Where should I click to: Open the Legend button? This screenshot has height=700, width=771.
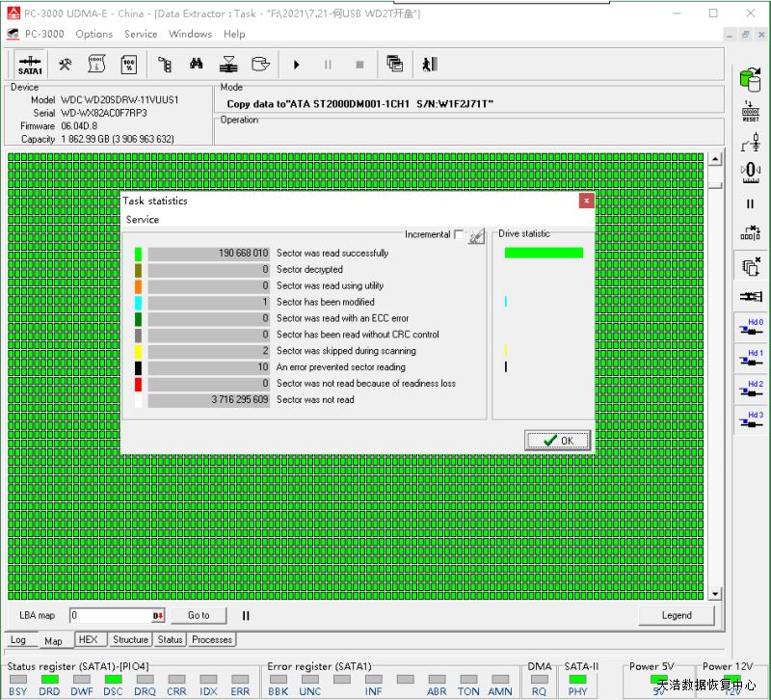676,615
